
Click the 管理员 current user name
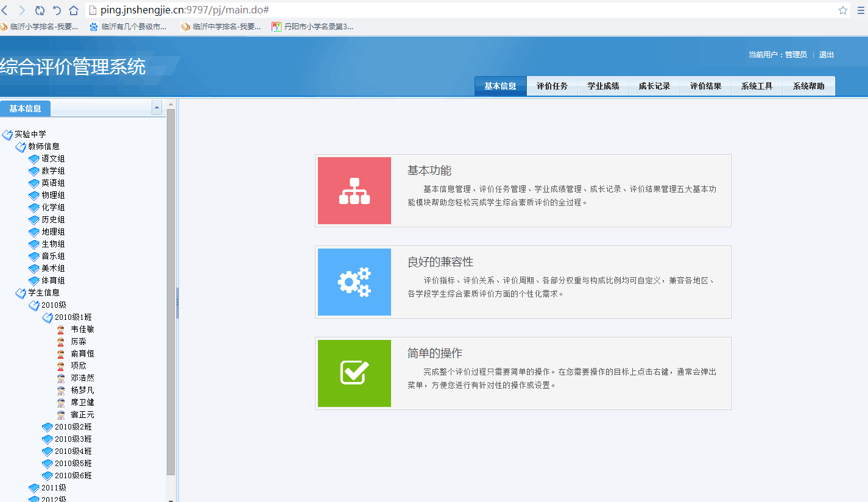(796, 55)
